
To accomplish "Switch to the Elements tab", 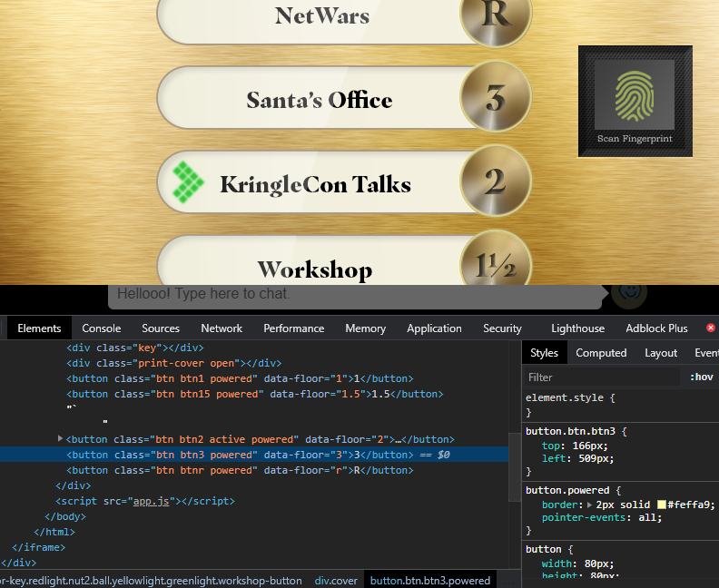I will [39, 328].
